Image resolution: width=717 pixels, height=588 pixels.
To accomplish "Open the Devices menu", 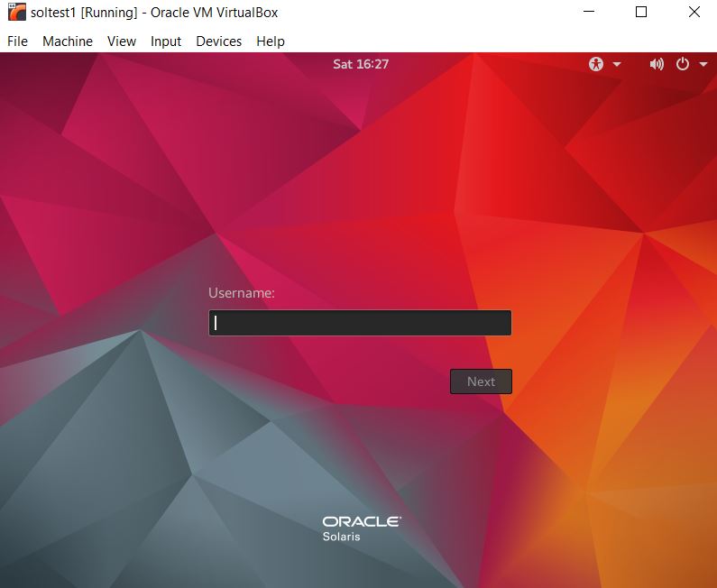I will click(218, 41).
